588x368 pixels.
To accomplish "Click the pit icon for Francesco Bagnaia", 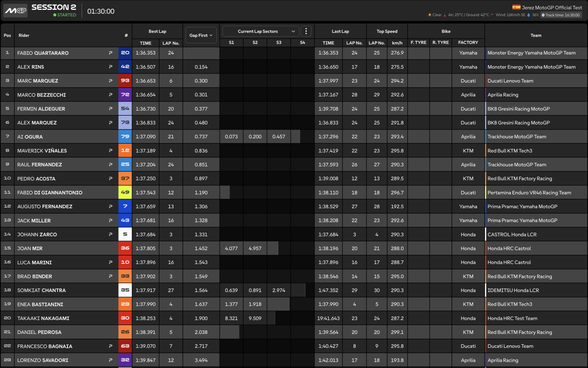I will coord(111,346).
